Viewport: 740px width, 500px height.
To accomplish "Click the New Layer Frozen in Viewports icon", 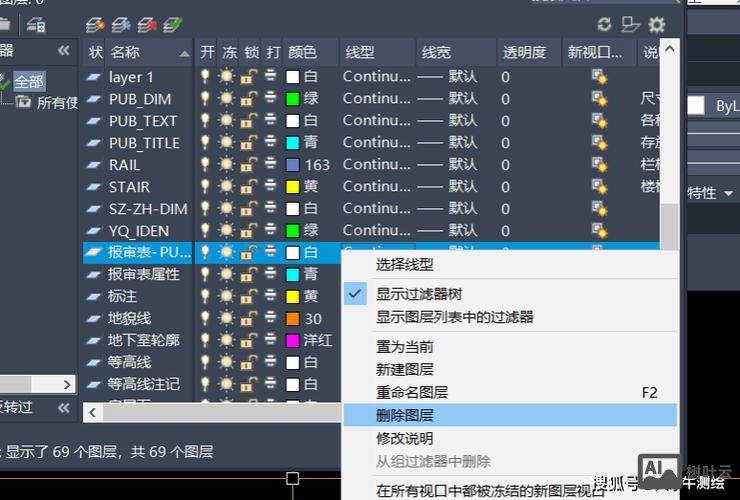I will [x=121, y=25].
